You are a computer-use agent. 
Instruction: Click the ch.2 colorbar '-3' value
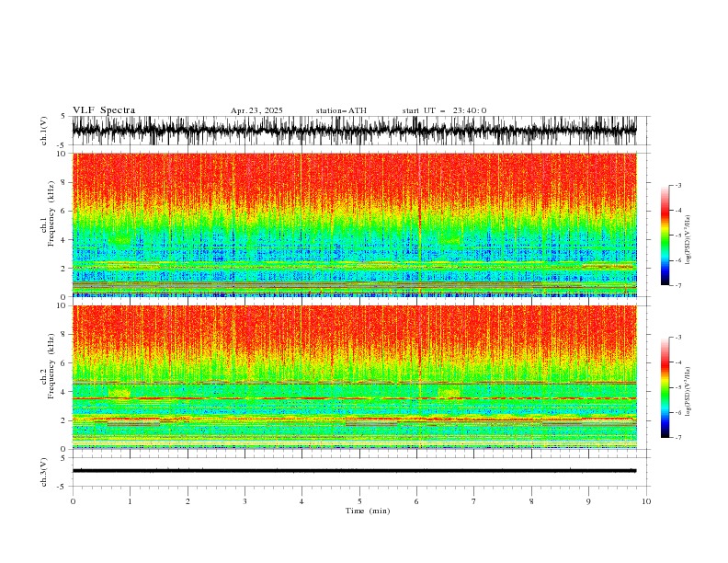[678, 338]
